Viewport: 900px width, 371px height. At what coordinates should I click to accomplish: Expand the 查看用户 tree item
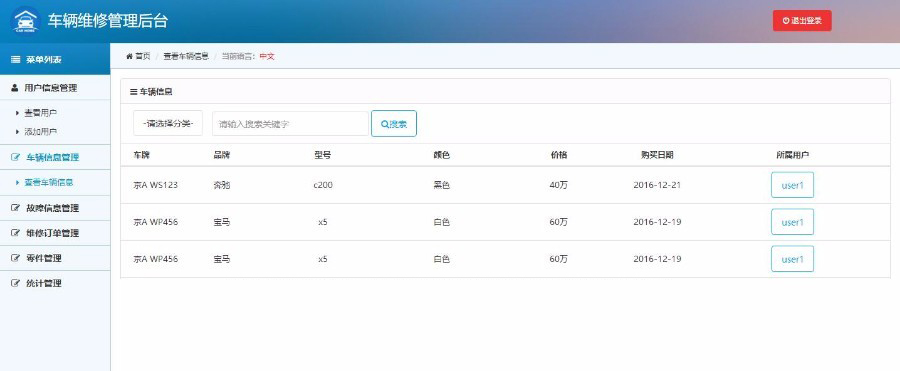point(17,113)
